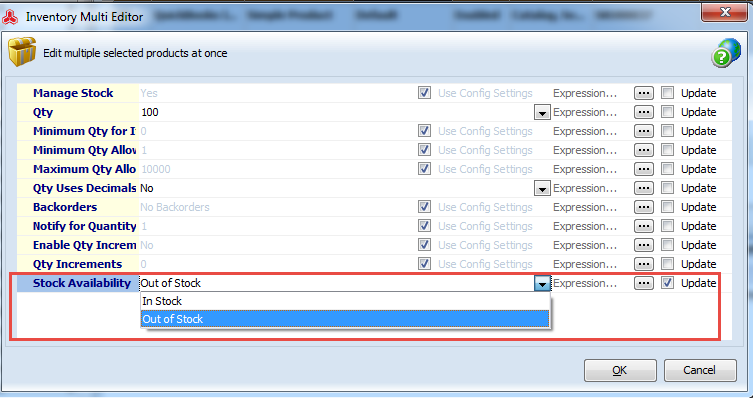The image size is (753, 398).
Task: Select the Qty row label
Action: click(x=43, y=112)
